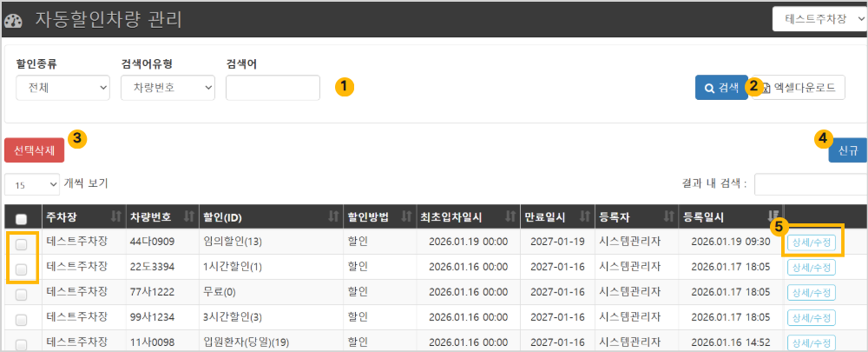Screen dimensions: 868x352
Task: Check the row for vehicle 99사1234
Action: coord(21,319)
